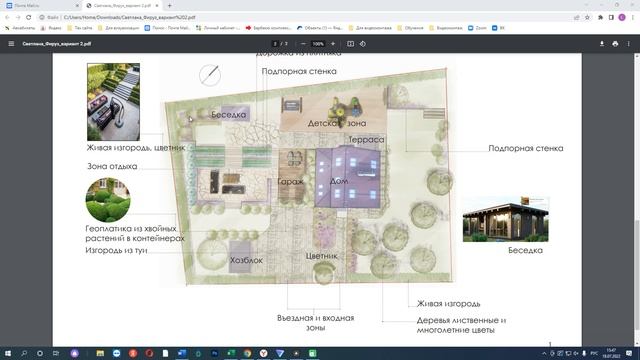
Task: Open the Chrome profile avatar
Action: pyautogui.click(x=622, y=18)
